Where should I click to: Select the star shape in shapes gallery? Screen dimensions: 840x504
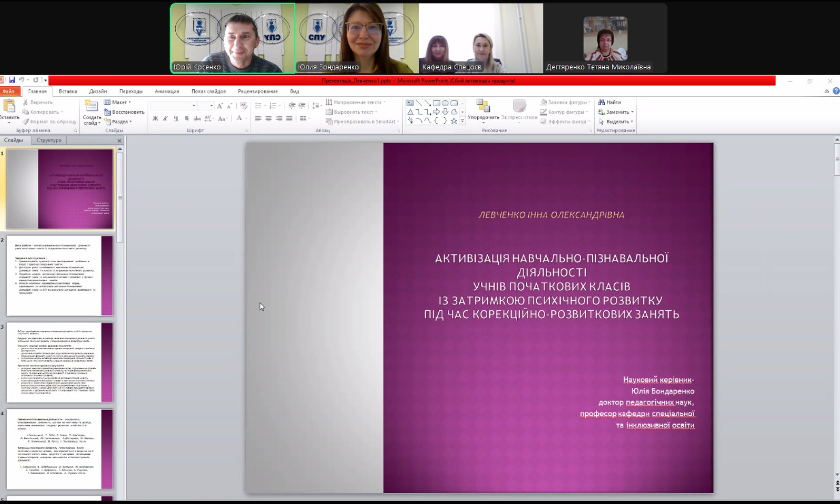(454, 121)
